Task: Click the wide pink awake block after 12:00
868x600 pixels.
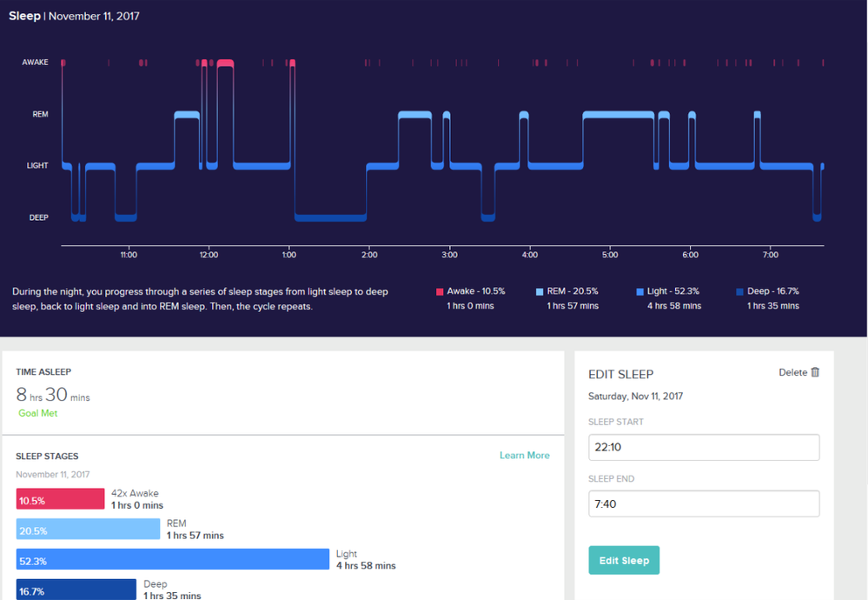Action: (225, 63)
